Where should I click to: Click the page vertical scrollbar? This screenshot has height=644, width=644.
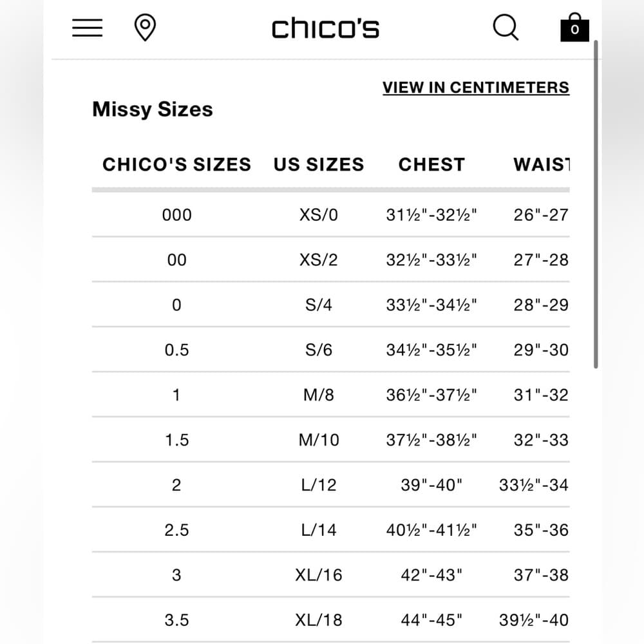596,204
